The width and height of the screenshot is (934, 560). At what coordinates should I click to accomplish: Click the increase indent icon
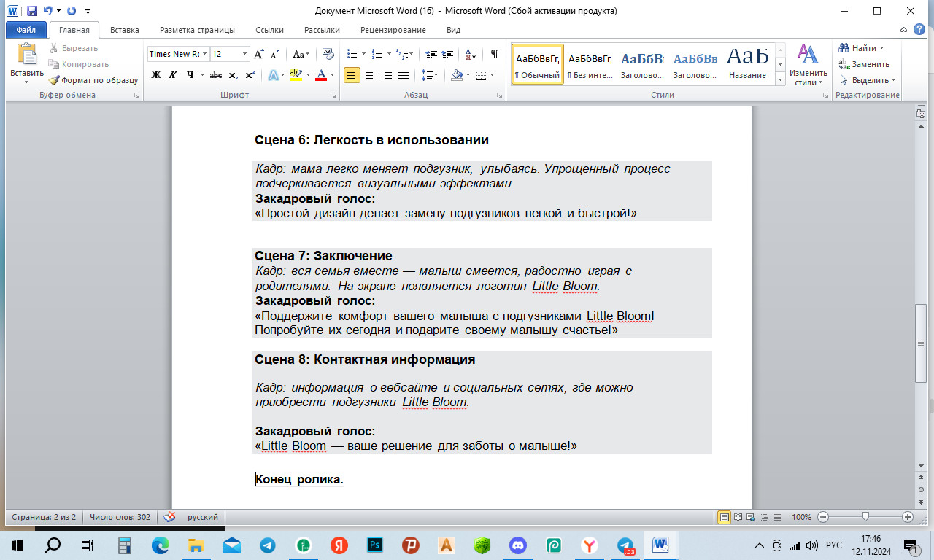coord(447,54)
